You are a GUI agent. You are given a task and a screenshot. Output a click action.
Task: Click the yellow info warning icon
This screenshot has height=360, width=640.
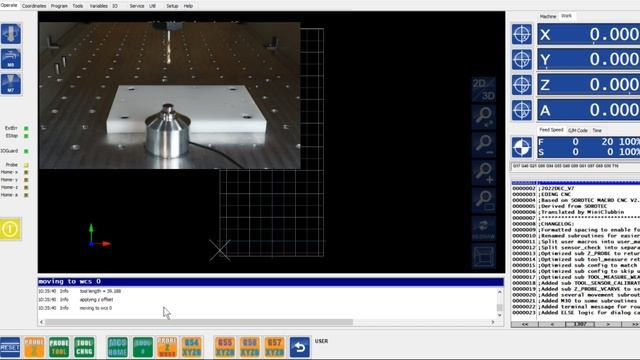click(10, 229)
